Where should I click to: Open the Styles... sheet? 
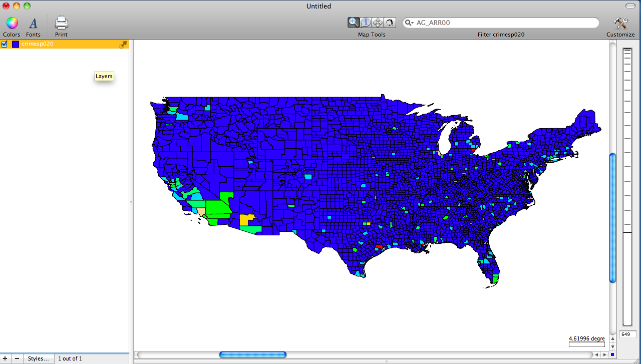[38, 358]
